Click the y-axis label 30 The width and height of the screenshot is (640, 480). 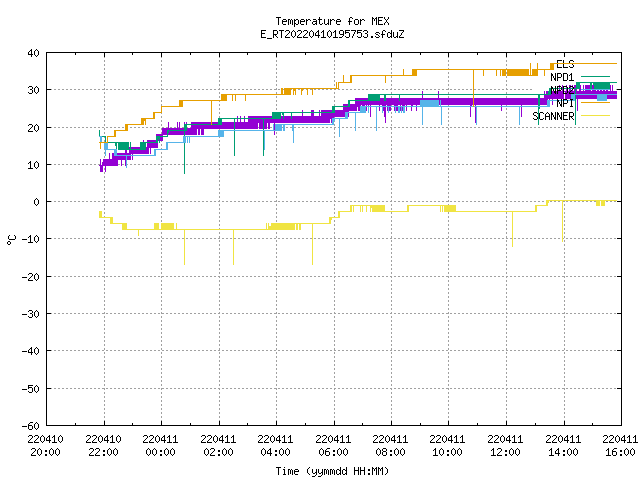tap(33, 90)
